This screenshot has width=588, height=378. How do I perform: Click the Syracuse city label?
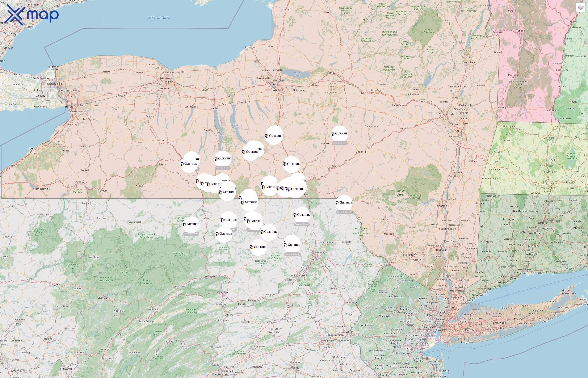(x=278, y=90)
